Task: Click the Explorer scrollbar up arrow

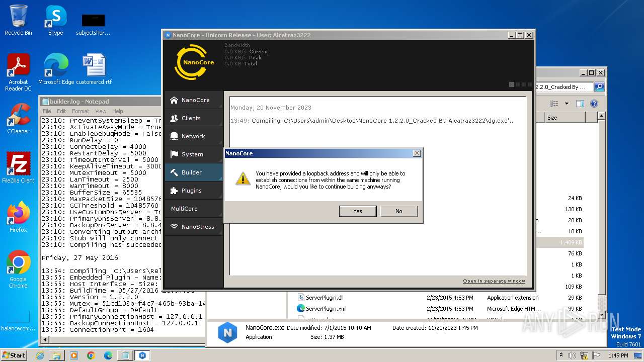Action: click(601, 117)
